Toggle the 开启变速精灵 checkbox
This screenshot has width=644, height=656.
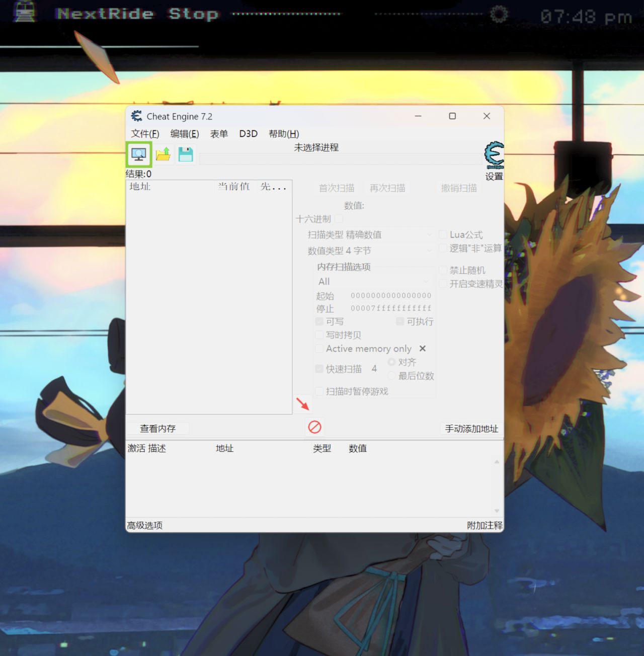click(x=443, y=284)
